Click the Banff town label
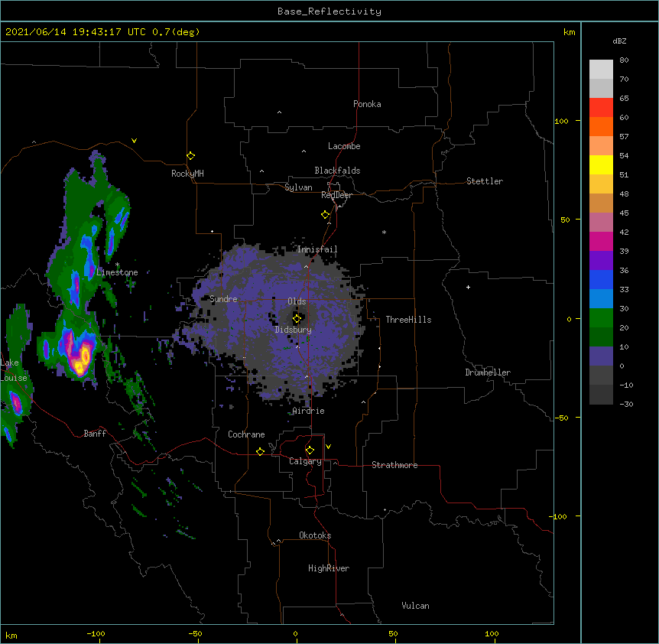659x644 pixels. (95, 434)
